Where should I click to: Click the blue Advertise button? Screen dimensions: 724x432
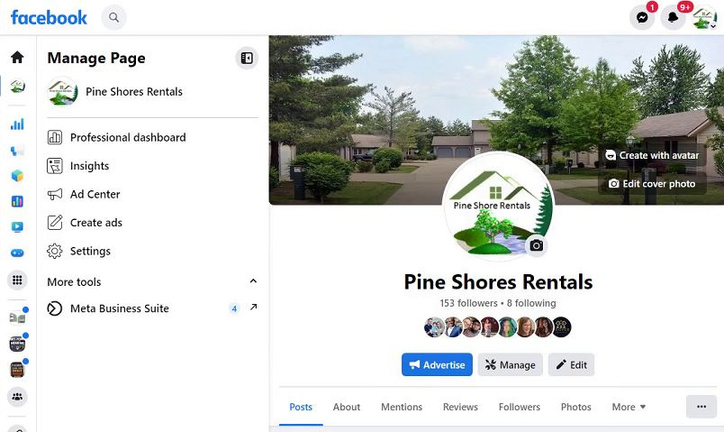[437, 365]
